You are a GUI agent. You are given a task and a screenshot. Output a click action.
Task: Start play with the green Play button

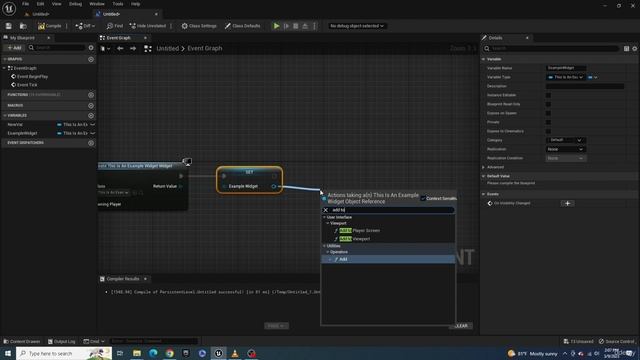point(276,26)
